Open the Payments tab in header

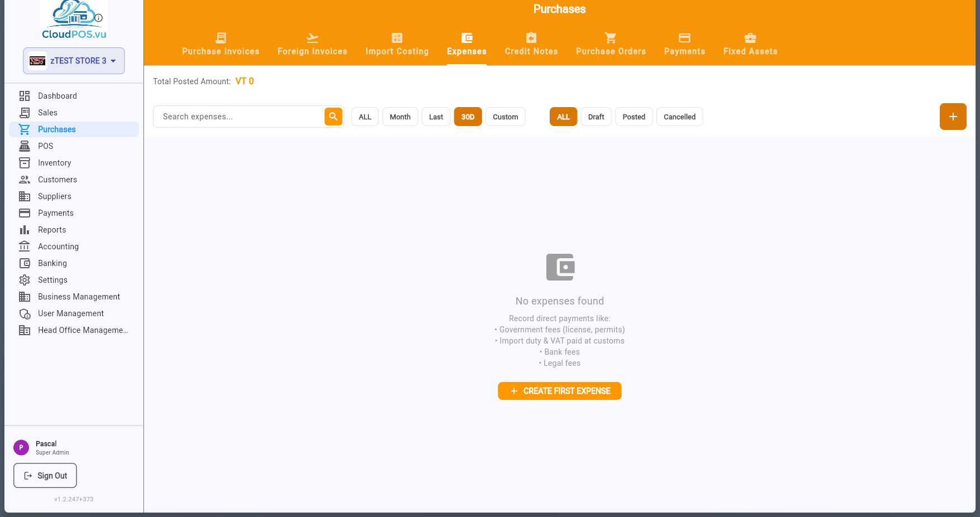click(685, 45)
